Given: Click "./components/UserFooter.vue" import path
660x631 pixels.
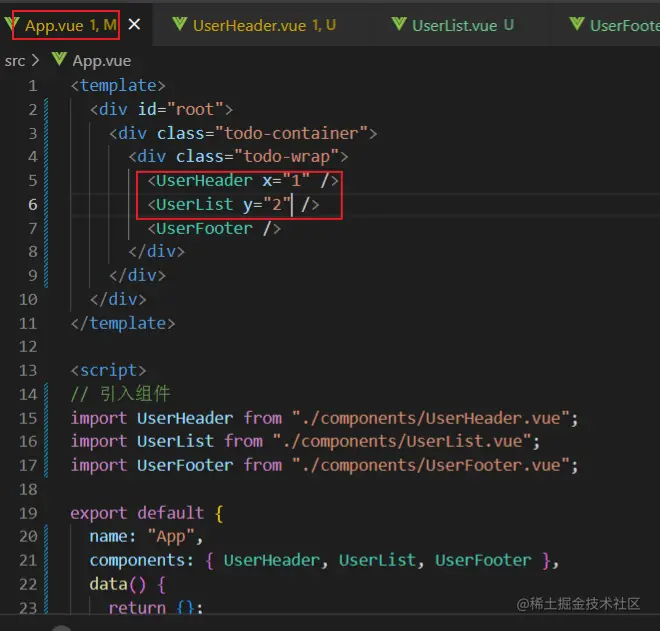Looking at the screenshot, I should pyautogui.click(x=430, y=466).
